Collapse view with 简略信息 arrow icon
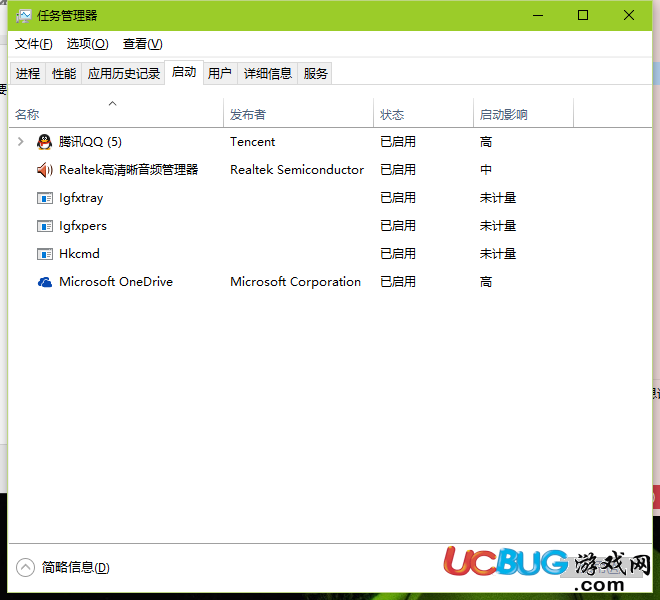660x600 pixels. (25, 567)
